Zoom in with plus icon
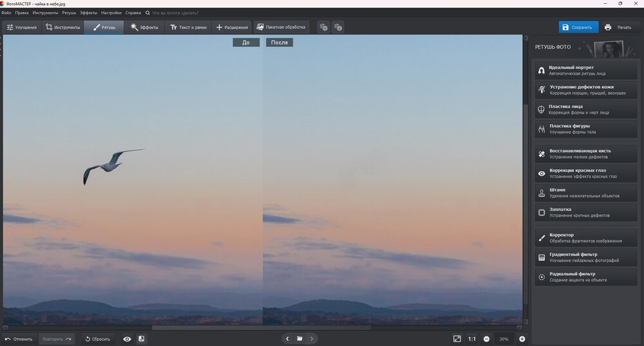 [522, 339]
